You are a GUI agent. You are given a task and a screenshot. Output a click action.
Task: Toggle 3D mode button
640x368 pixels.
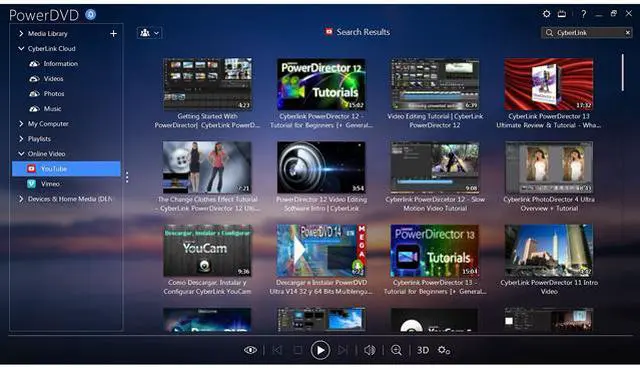(x=423, y=350)
